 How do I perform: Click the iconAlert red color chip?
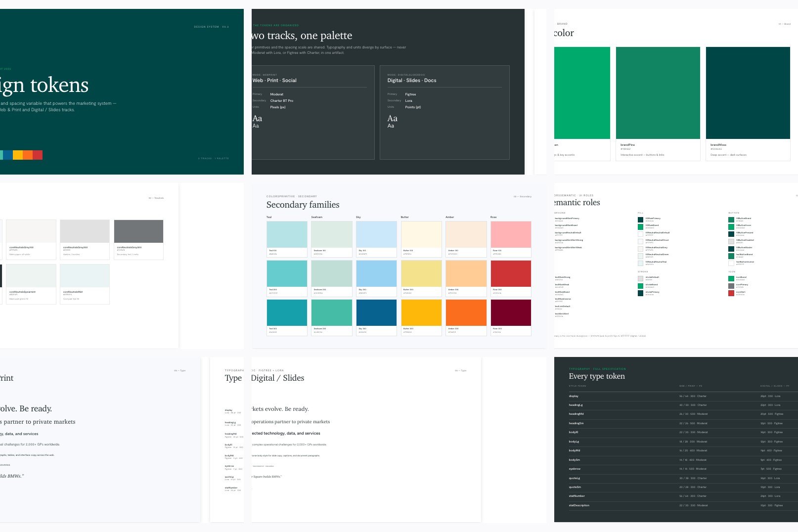(x=731, y=293)
